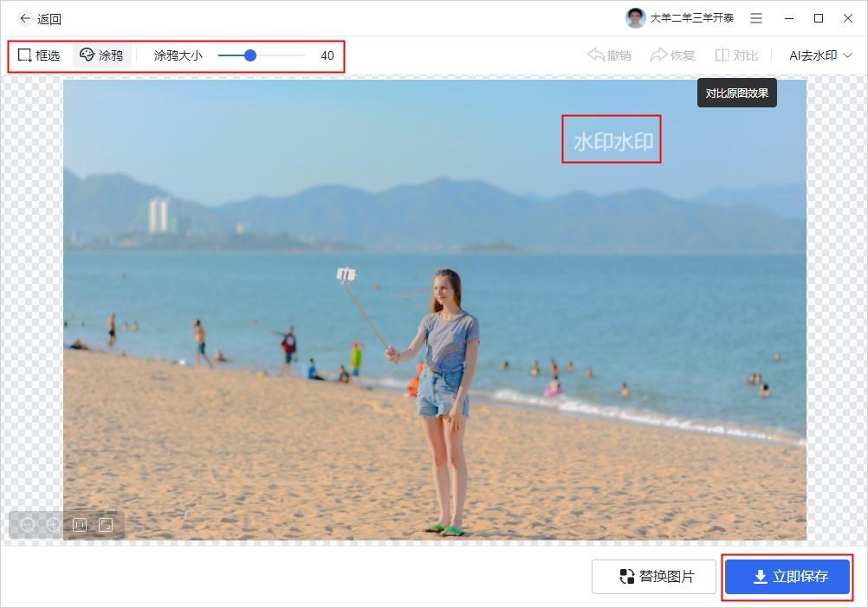Adjust the 涂鸦大小 slider handle
The image size is (868, 608).
[250, 55]
